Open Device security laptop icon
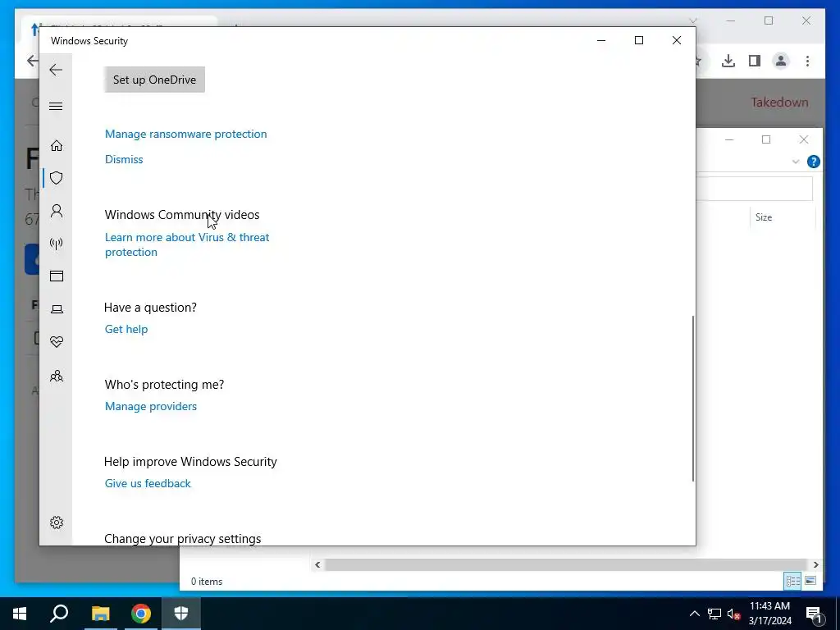This screenshot has height=630, width=840. click(x=57, y=309)
